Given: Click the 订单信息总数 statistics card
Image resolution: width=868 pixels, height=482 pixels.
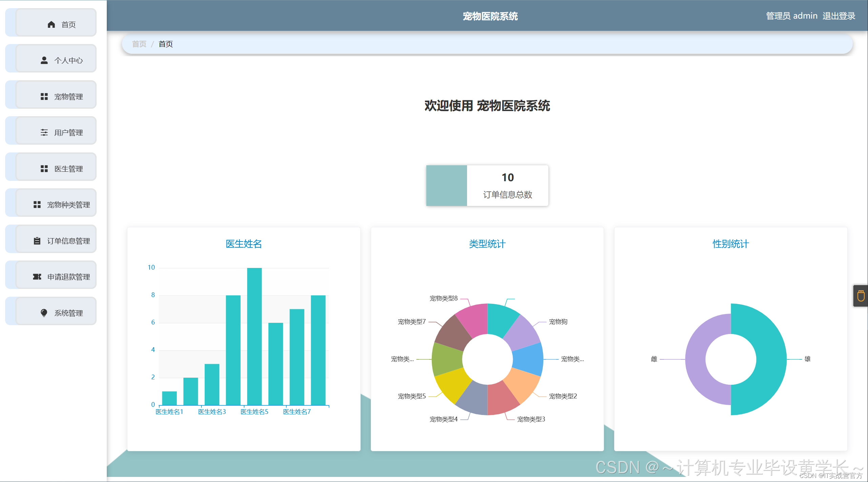Looking at the screenshot, I should (x=487, y=186).
